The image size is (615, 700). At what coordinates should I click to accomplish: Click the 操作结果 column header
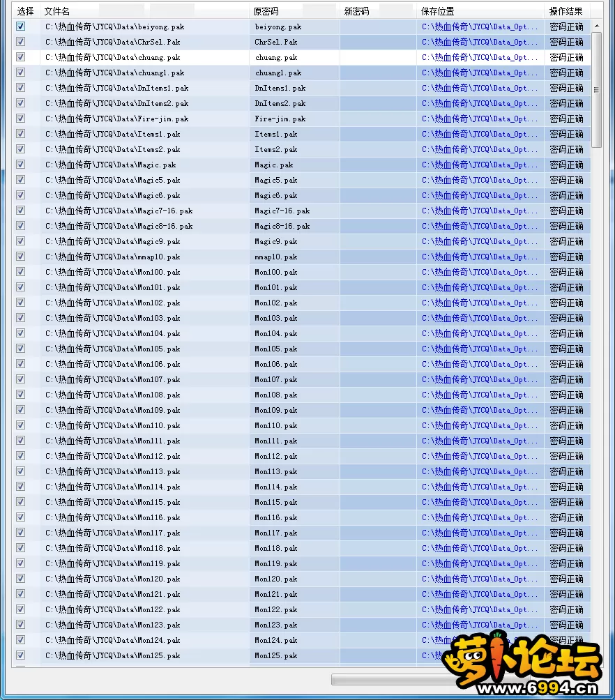566,11
